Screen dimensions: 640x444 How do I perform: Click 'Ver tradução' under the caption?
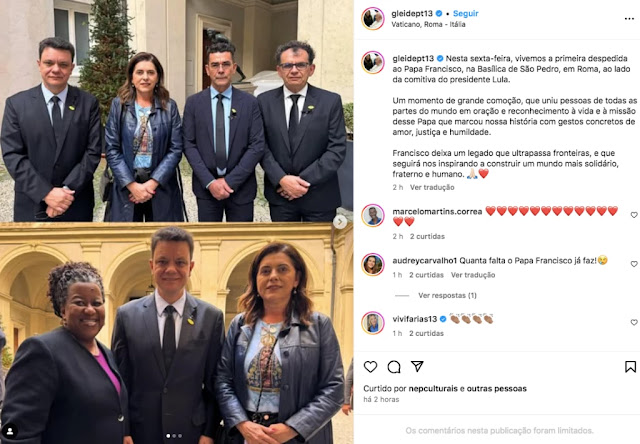(432, 187)
